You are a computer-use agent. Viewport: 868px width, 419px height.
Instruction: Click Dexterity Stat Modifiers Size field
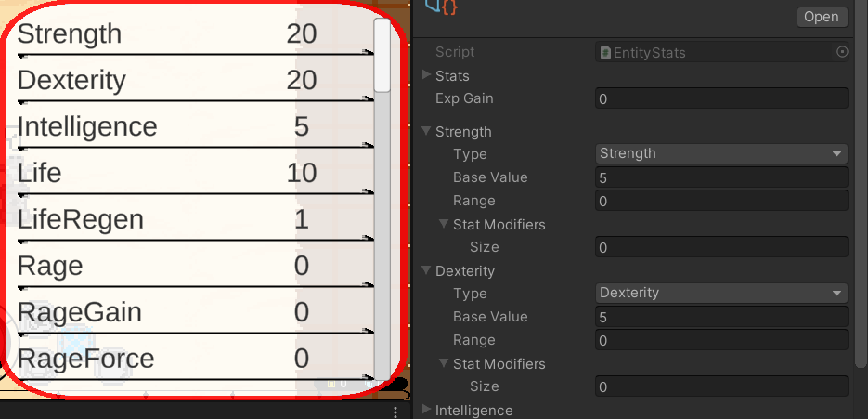(721, 386)
